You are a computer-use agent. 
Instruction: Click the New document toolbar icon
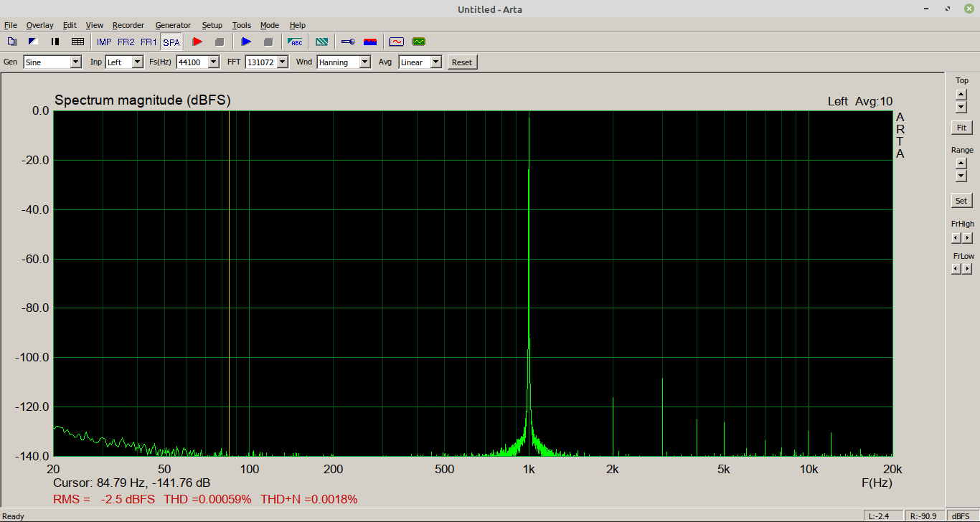pos(12,42)
